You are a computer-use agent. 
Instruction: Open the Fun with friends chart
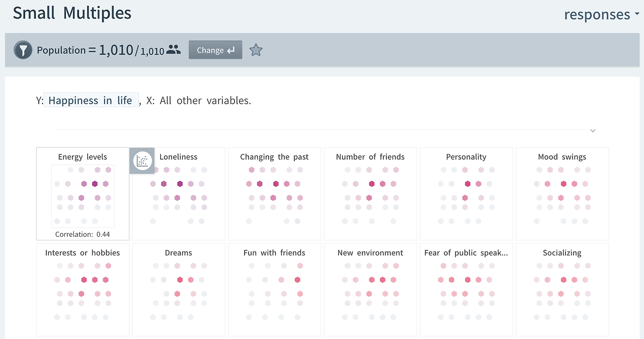coord(275,290)
